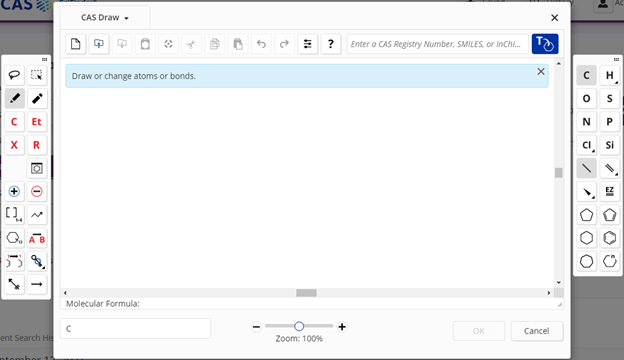Click the center structure toolbar icon
This screenshot has height=360, width=624.
click(168, 44)
